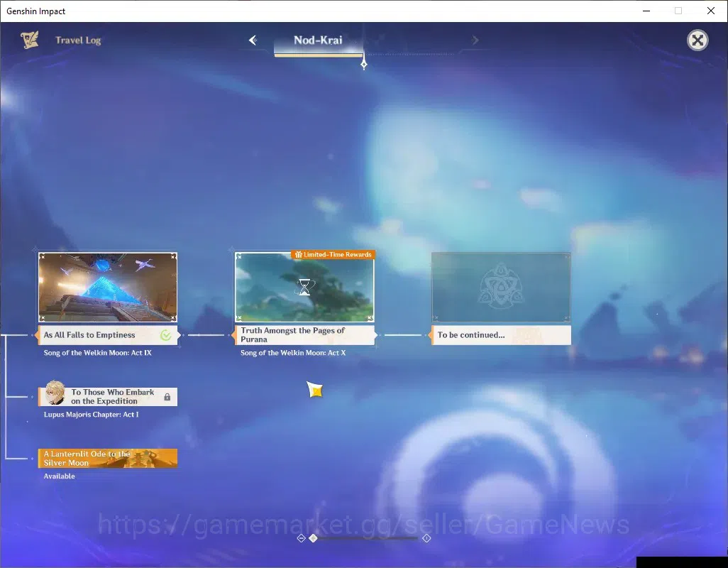Open the Truth Amongst the Pages of Purana thumbnail
This screenshot has width=728, height=568.
(304, 287)
